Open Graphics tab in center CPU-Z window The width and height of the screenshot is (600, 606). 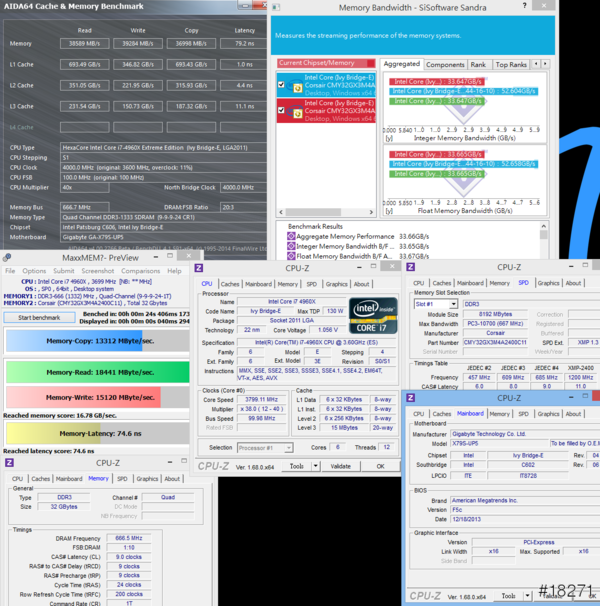(x=336, y=284)
